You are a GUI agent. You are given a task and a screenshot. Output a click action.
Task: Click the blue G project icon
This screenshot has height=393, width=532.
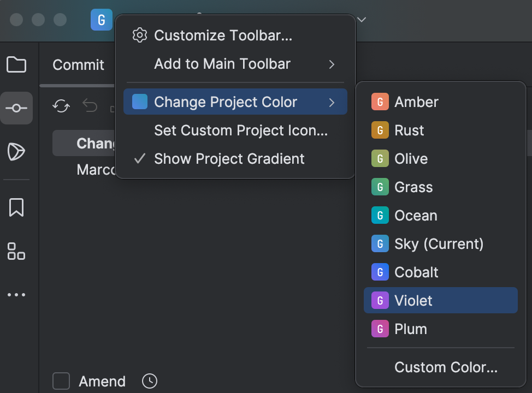click(102, 20)
